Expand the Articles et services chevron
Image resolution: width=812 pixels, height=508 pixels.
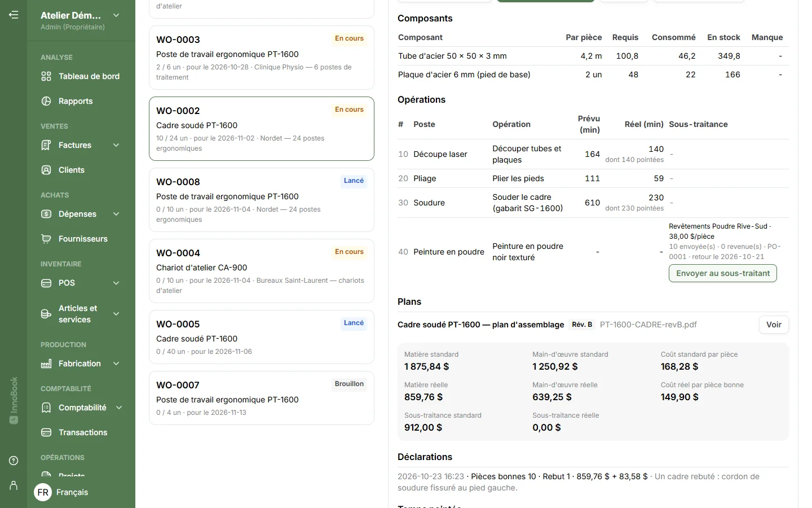click(x=116, y=314)
